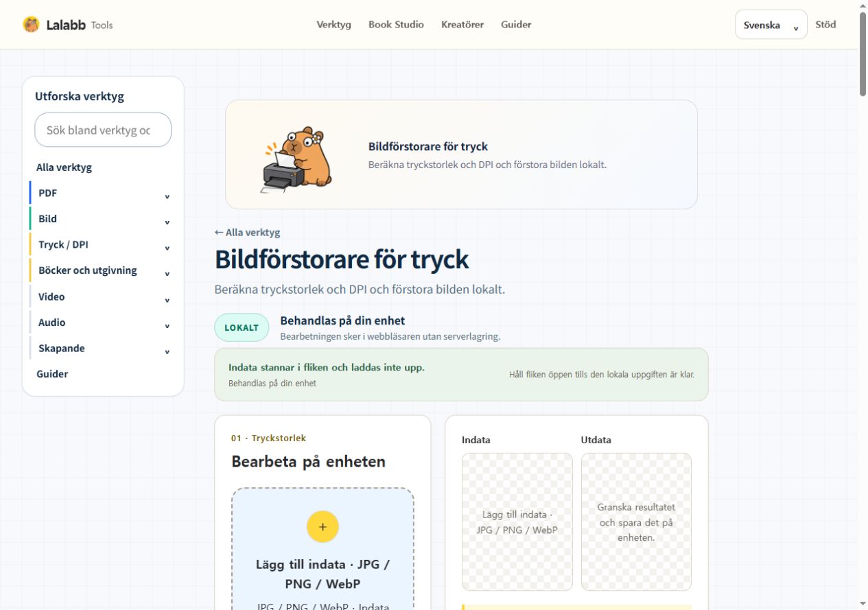Expand Böcker och utgivning chevron
868x610 pixels.
tap(167, 274)
